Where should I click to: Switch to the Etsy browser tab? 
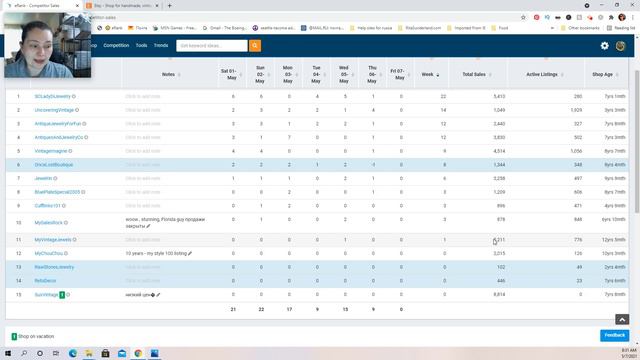122,6
